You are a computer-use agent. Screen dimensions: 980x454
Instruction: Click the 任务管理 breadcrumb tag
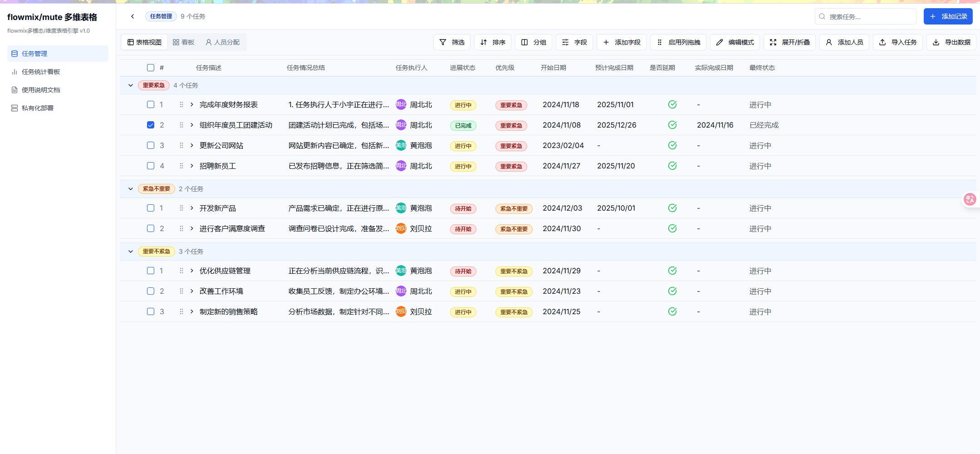point(161,16)
